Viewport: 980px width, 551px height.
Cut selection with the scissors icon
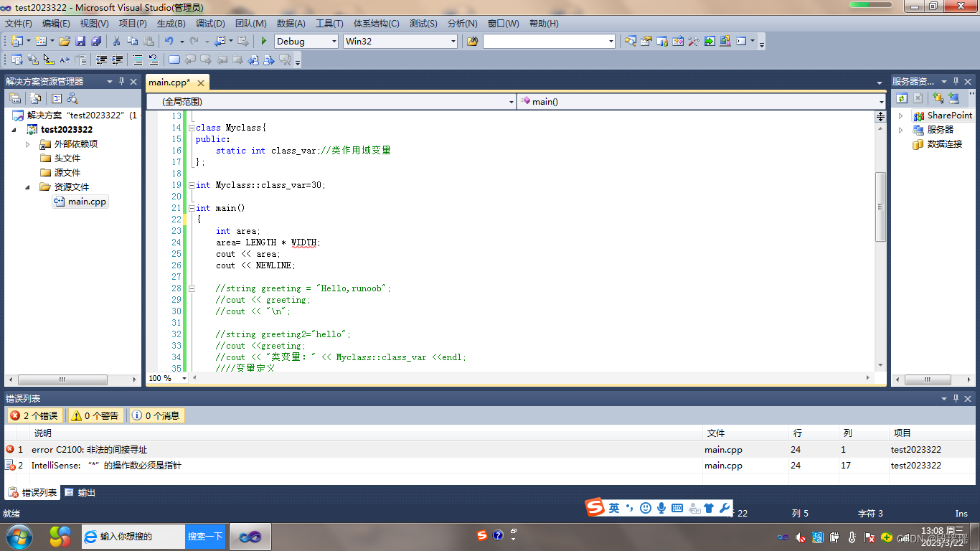click(x=116, y=41)
